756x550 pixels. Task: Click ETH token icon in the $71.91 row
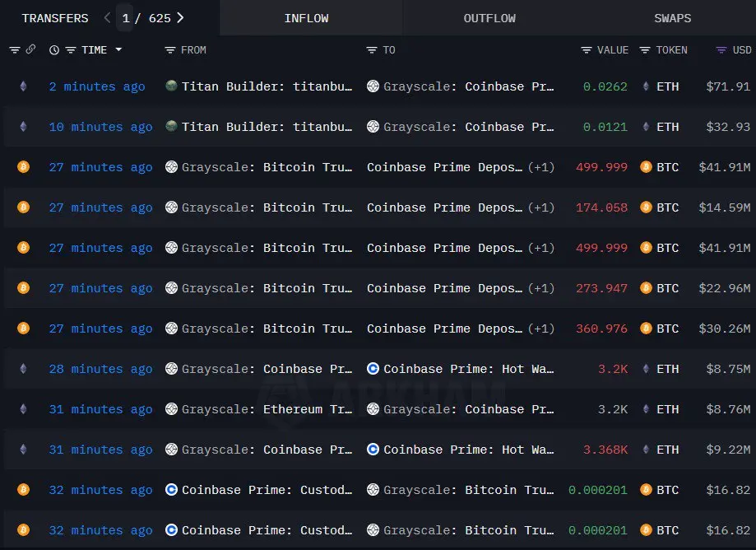(x=646, y=86)
